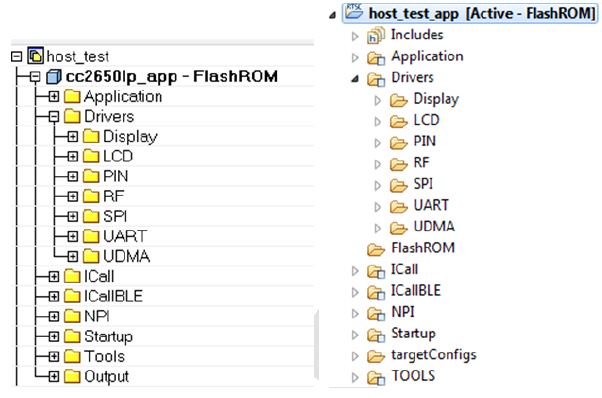Expand Display folder in host_test_app tree
The width and height of the screenshot is (602, 398).
(378, 101)
